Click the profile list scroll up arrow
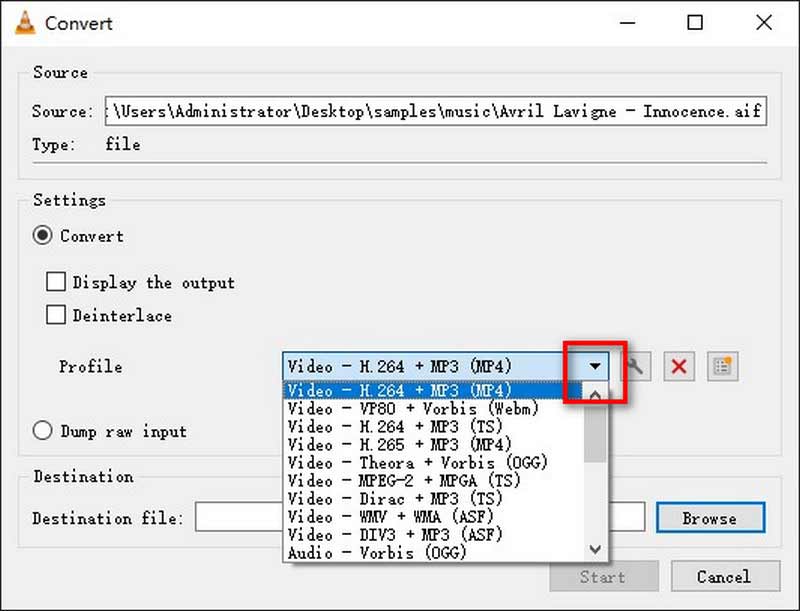800x611 pixels. pos(595,394)
